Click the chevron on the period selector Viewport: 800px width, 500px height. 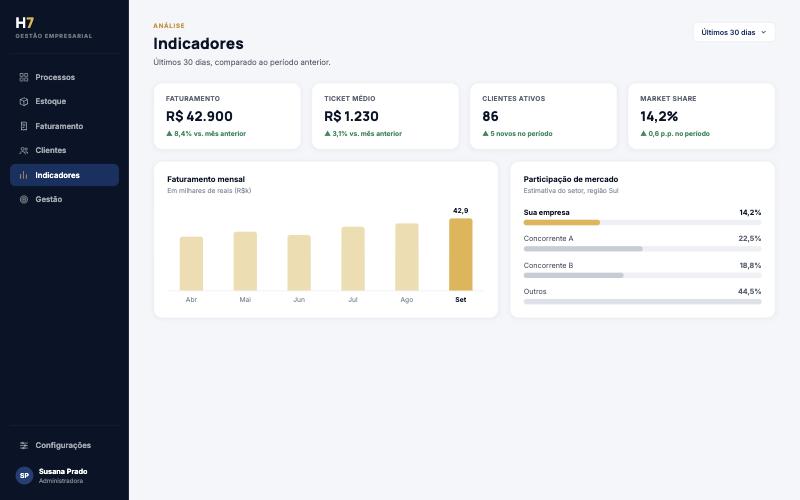[x=764, y=32]
